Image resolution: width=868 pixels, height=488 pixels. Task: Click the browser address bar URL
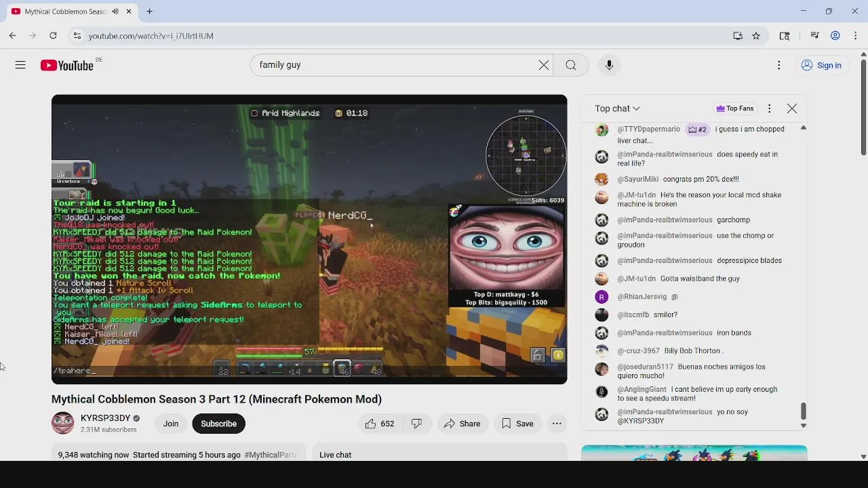tap(151, 36)
